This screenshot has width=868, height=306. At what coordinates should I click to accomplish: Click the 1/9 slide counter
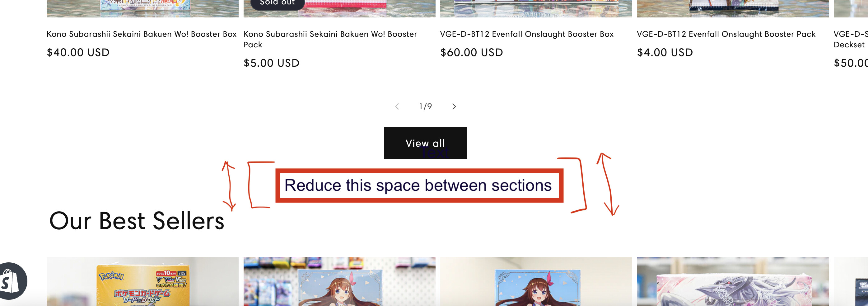coord(425,107)
